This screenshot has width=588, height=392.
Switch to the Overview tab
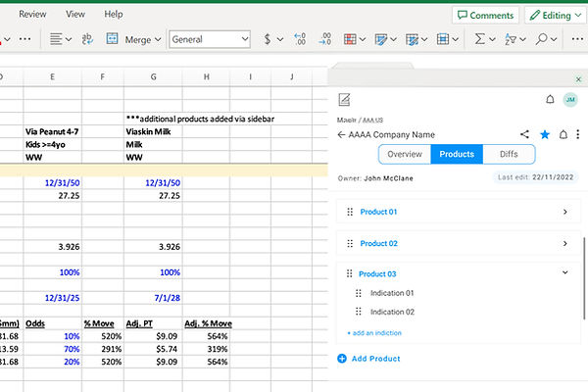[x=405, y=154]
